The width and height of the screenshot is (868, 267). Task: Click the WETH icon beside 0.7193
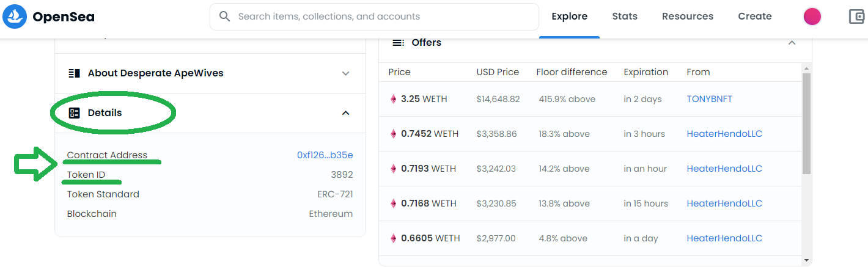pos(394,169)
